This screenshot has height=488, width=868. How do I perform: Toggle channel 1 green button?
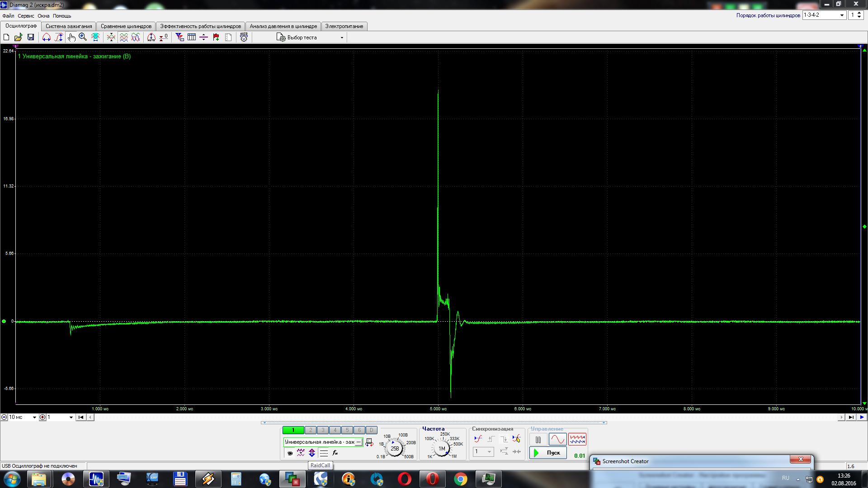tap(293, 430)
